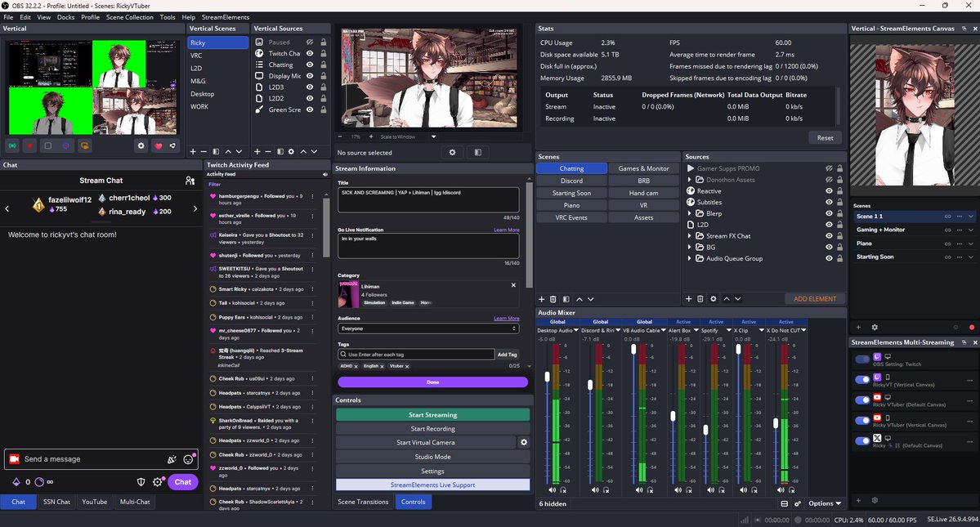Toggle the OBS Setting: Twitch output switch
980x527 pixels.
coord(862,359)
